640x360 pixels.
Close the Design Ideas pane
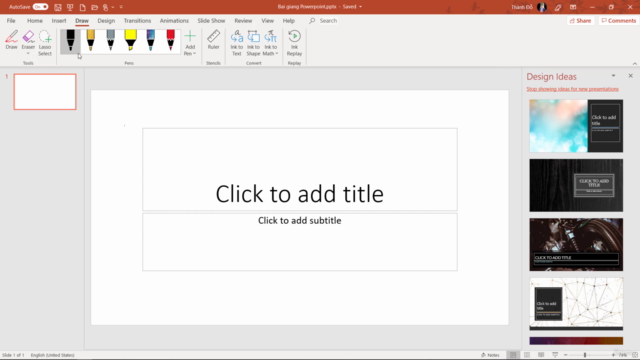[x=631, y=76]
